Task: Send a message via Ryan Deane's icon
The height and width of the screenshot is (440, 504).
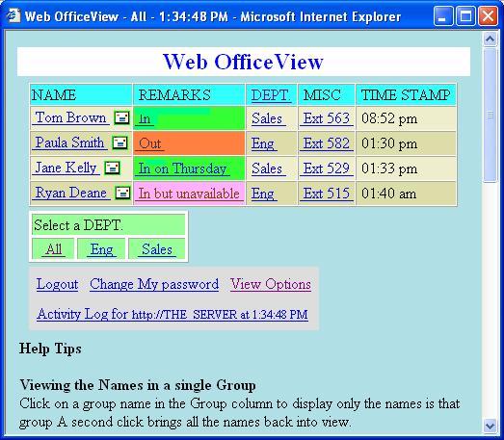Action: pyautogui.click(x=122, y=193)
